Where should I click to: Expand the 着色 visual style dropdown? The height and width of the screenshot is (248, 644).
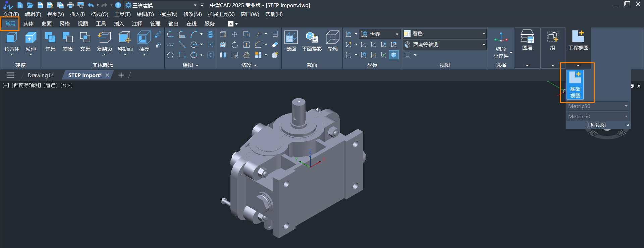484,34
